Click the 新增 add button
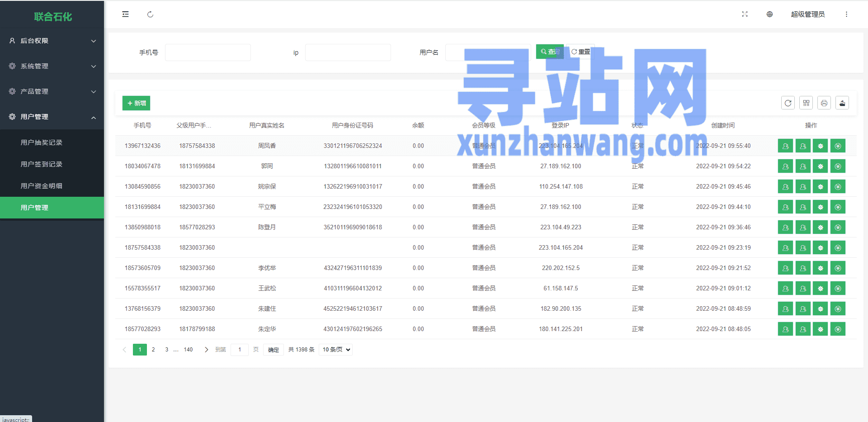868x422 pixels. (x=136, y=103)
